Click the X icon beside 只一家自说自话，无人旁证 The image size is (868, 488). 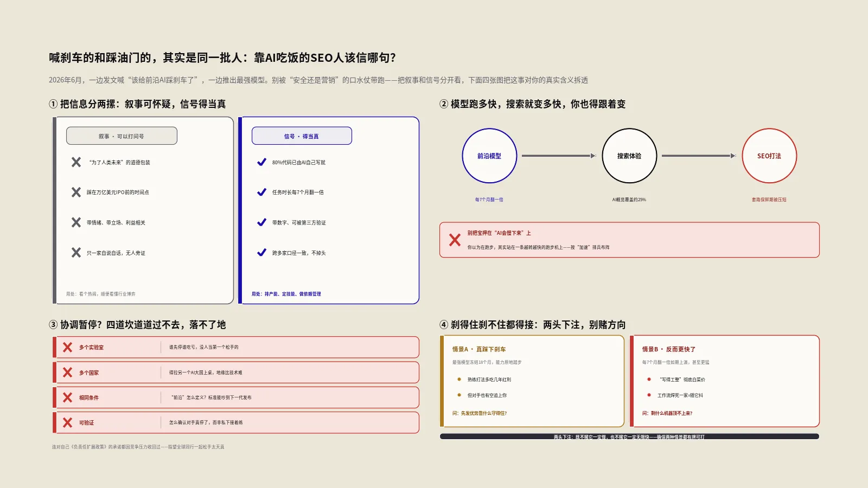click(x=76, y=252)
